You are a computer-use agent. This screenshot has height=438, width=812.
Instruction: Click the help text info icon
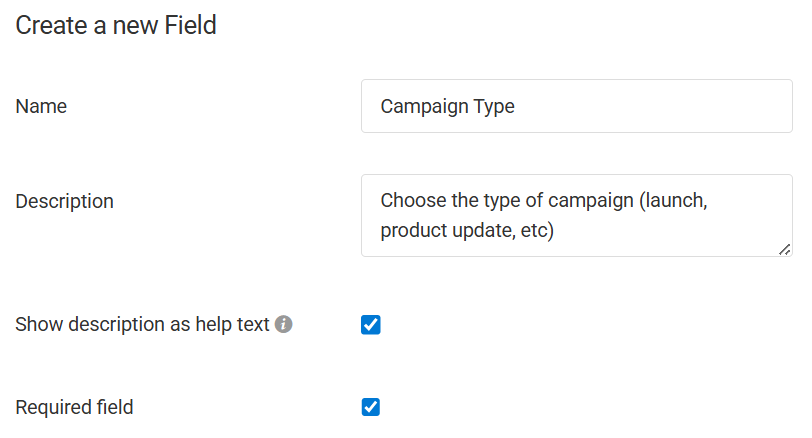[x=283, y=325]
